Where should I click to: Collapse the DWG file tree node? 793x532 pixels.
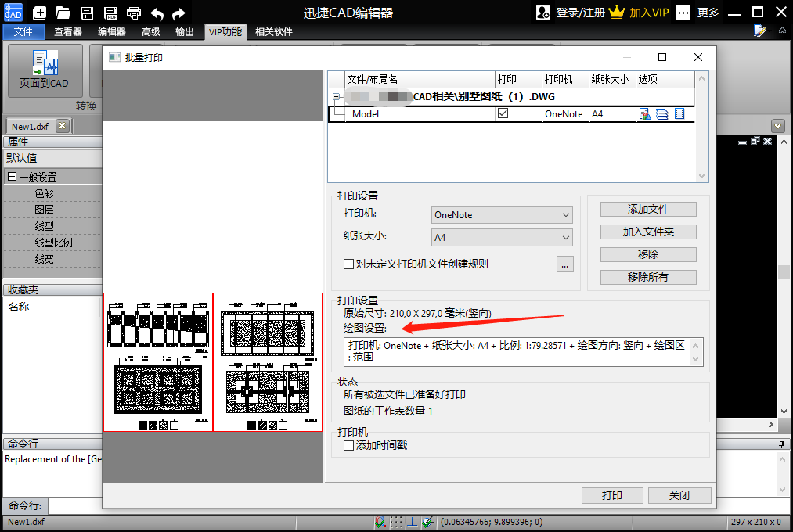337,96
